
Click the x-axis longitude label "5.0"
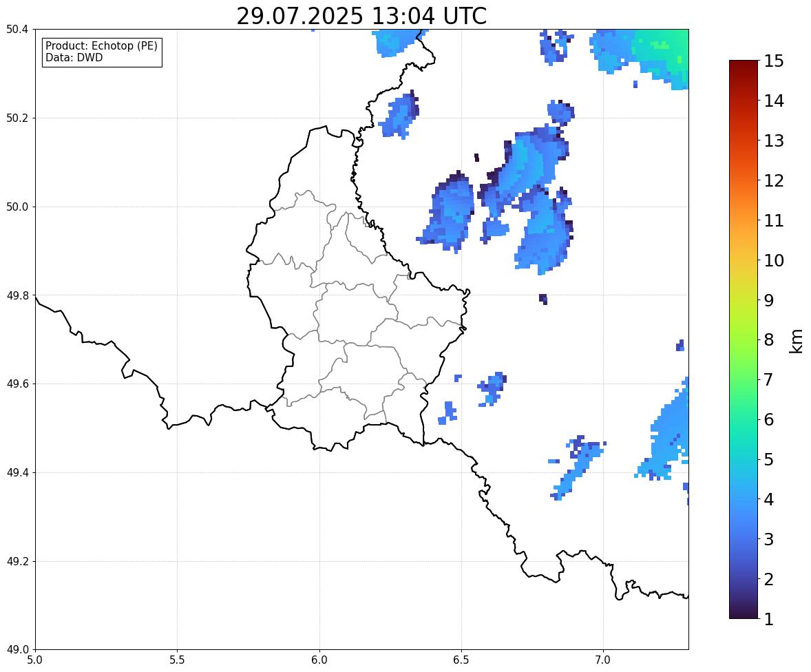[35, 660]
